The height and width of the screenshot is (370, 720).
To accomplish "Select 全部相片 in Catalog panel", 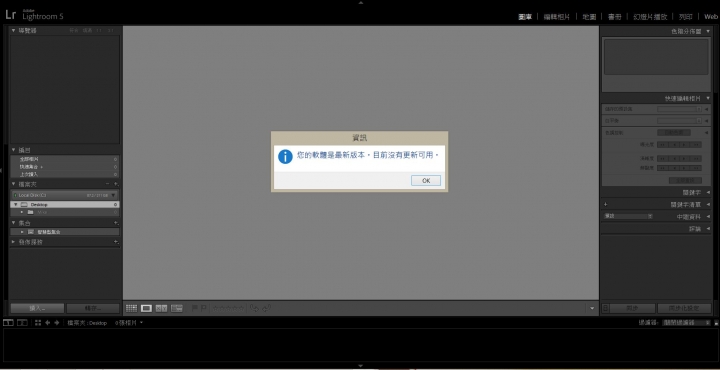I will coord(65,159).
